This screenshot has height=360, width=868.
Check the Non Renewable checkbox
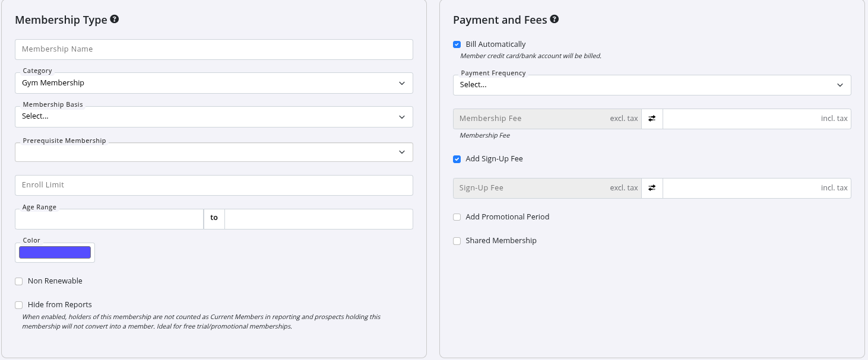[x=19, y=281]
